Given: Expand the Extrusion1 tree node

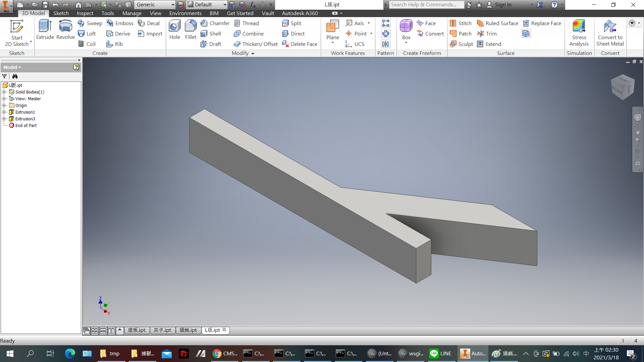Looking at the screenshot, I should (x=4, y=112).
